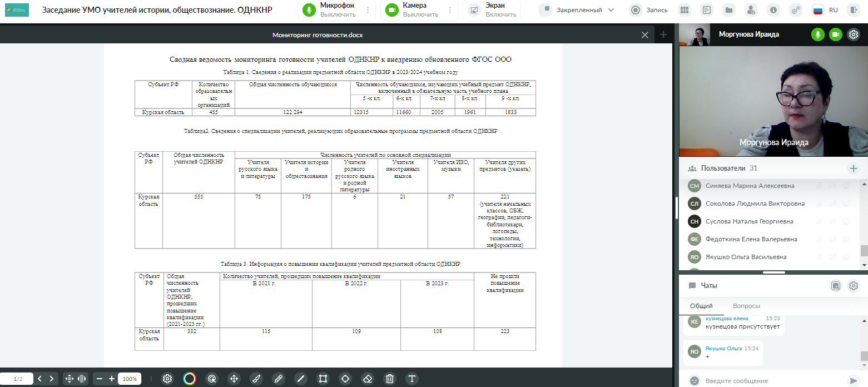Toggle microphone for Синяева Марина Алексеевна
This screenshot has width=868, height=387.
click(x=819, y=186)
